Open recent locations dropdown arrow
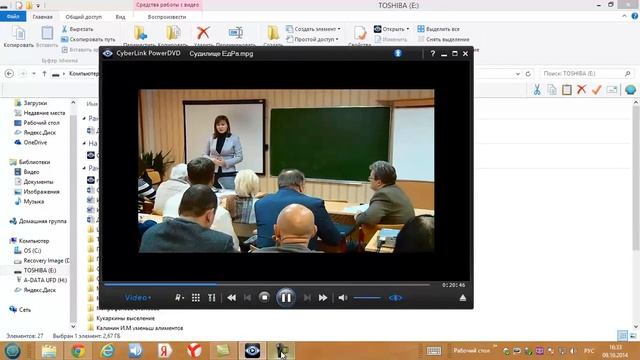 click(34, 74)
